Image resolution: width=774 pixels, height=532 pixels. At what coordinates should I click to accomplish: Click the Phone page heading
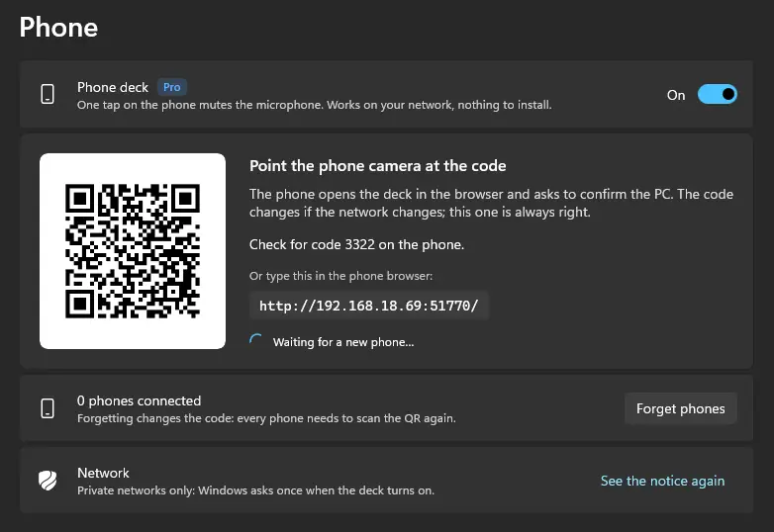58,27
